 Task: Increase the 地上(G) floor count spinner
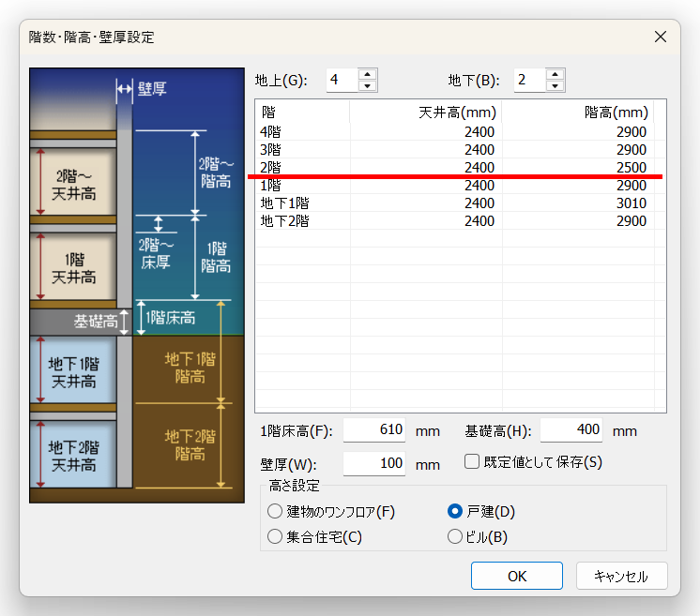pyautogui.click(x=368, y=73)
